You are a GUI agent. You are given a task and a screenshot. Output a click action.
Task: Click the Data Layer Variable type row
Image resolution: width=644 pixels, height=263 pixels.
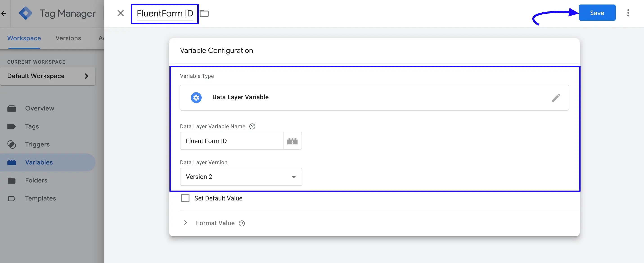tap(374, 97)
